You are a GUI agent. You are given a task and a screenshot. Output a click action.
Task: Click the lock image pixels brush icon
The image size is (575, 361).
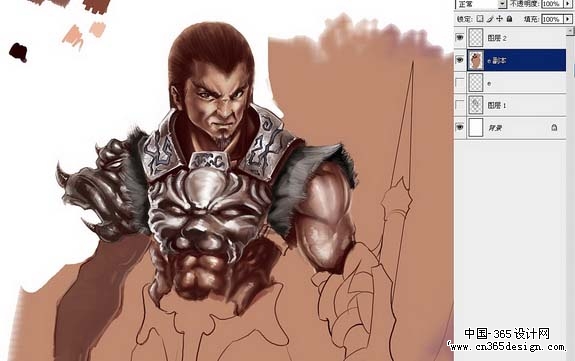(490, 19)
